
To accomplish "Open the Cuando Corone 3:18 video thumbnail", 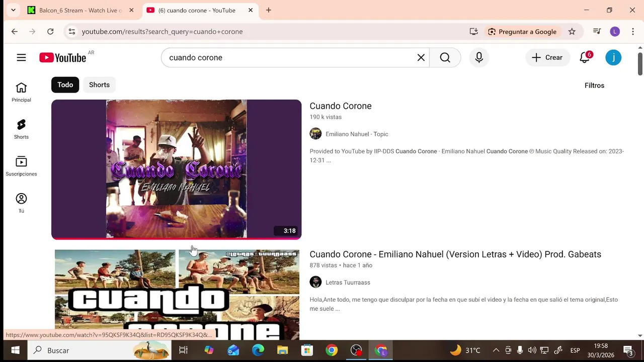I will tap(177, 169).
